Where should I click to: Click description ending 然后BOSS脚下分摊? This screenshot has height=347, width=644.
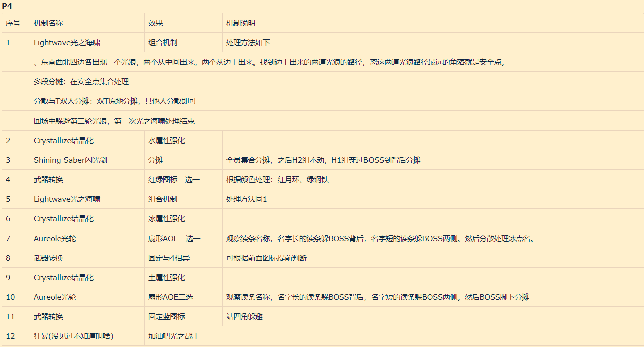378,297
